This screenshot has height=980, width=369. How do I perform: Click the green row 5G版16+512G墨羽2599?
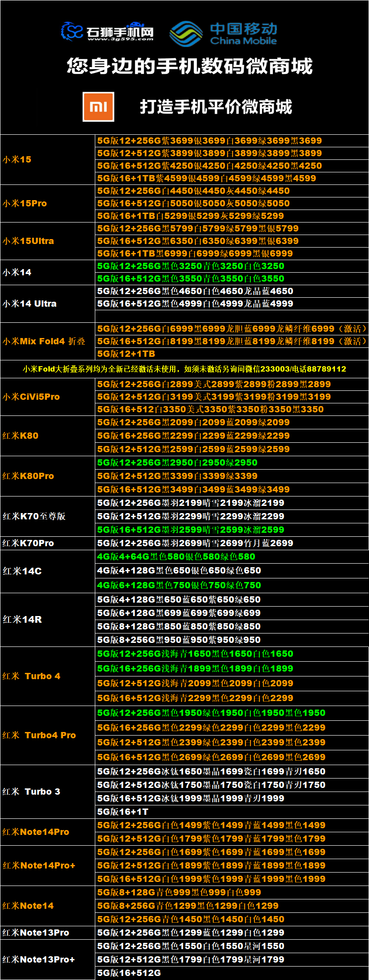pyautogui.click(x=232, y=530)
